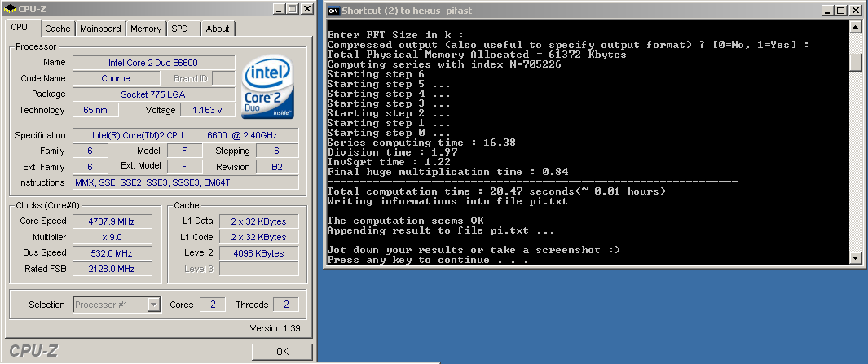868x364 pixels.
Task: Click the empty Level 3 field
Action: coord(259,269)
